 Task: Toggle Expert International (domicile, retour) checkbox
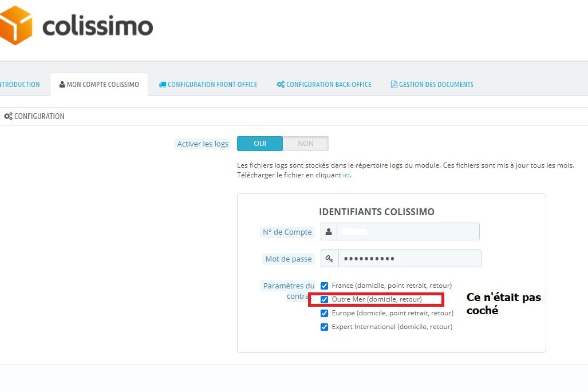(325, 327)
